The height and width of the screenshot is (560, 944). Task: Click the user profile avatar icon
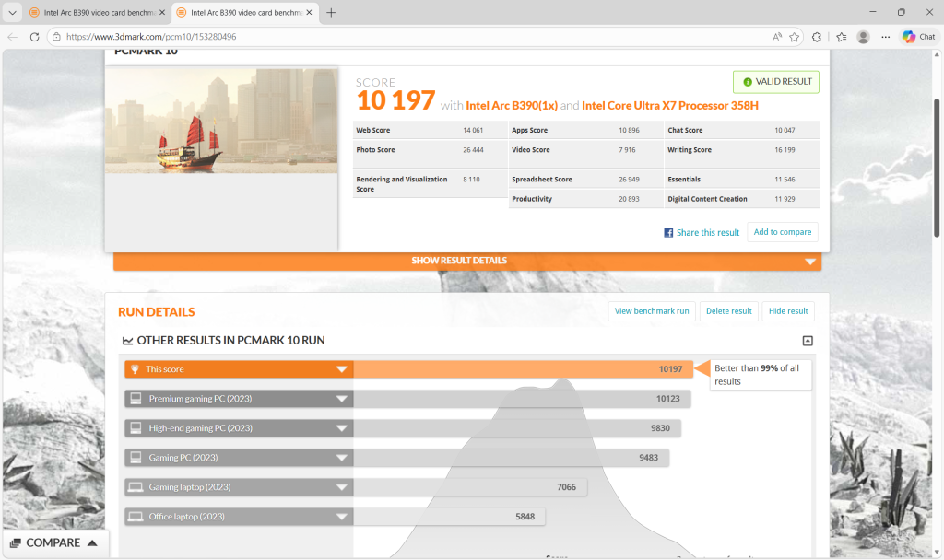click(x=863, y=37)
